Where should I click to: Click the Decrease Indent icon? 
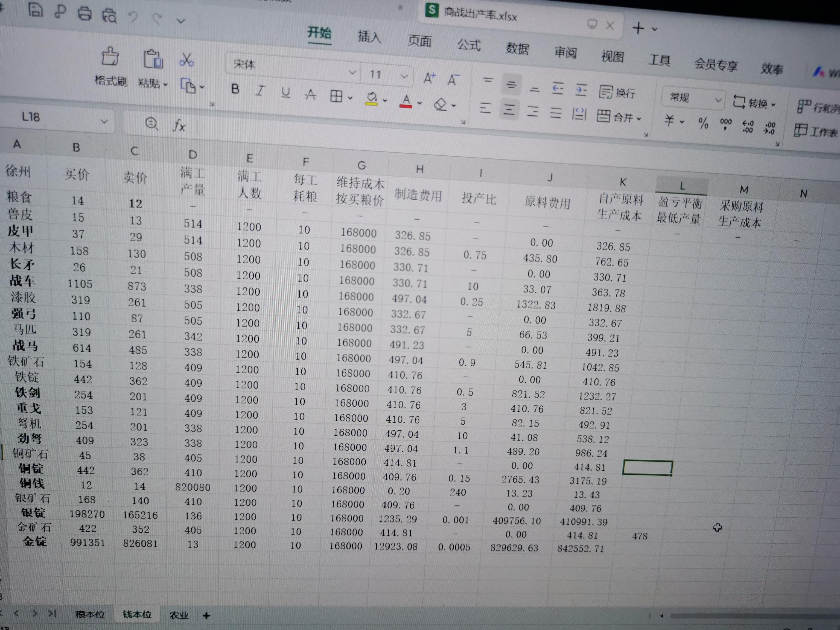coord(557,88)
